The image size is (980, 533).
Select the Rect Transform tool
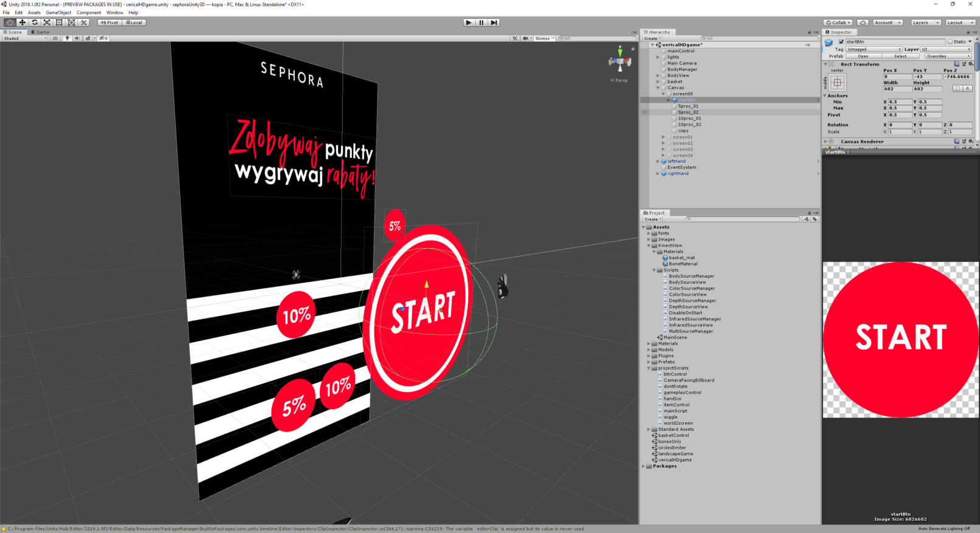point(59,22)
